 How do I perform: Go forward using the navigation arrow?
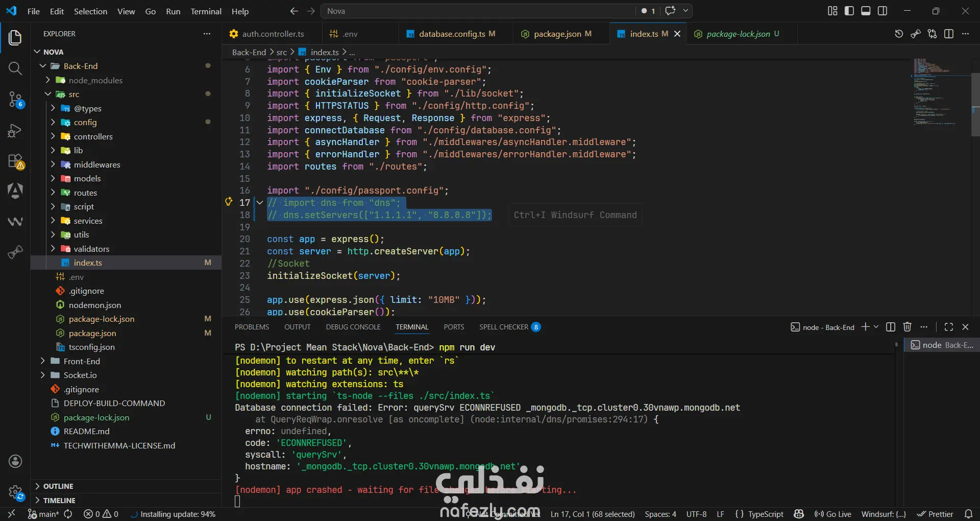[x=311, y=11]
